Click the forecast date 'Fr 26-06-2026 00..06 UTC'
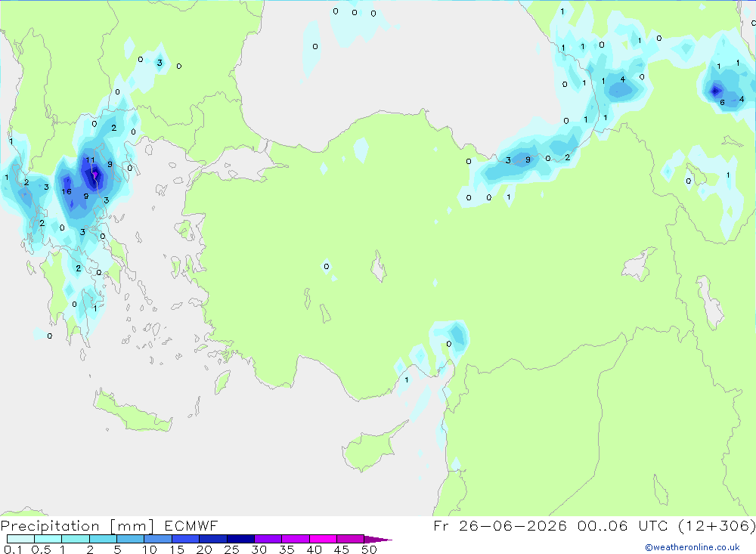756x554 pixels. (553, 525)
